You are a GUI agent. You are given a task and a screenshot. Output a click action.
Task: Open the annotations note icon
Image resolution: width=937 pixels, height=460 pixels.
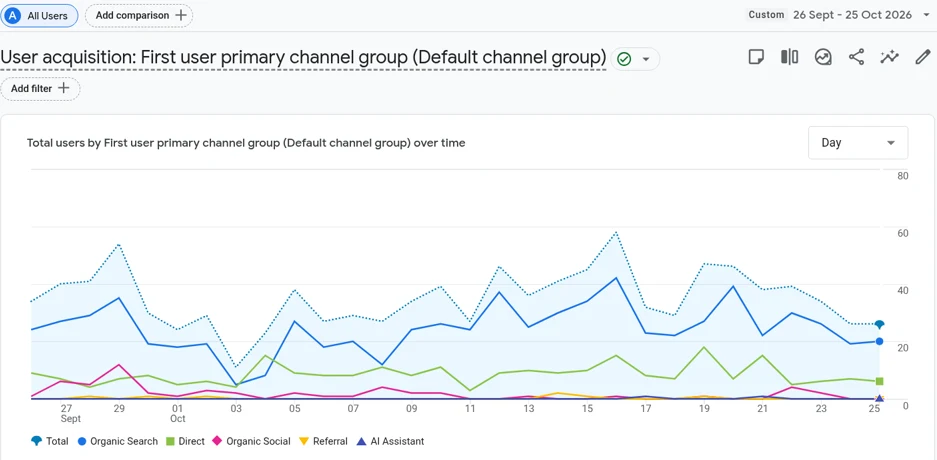point(757,57)
